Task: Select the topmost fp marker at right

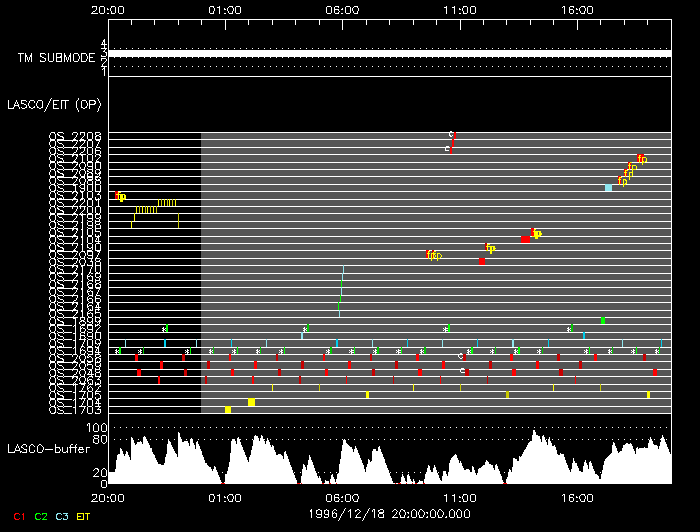Action: 642,158
